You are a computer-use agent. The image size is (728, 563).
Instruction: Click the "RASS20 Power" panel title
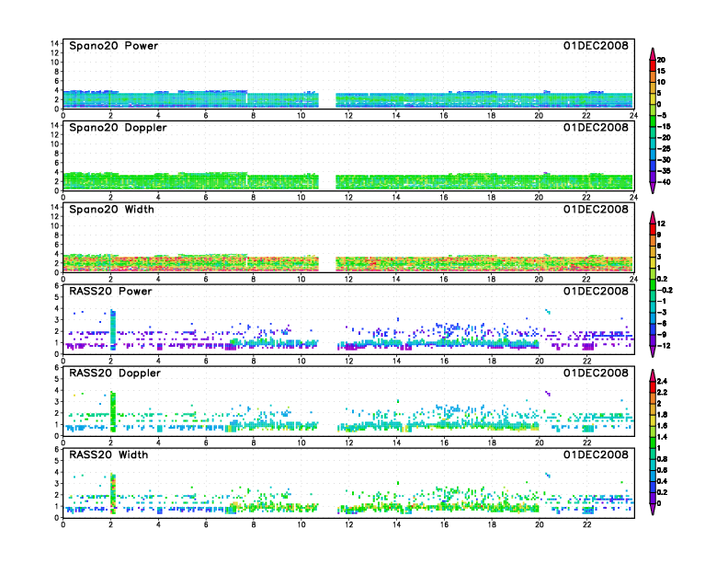tap(110, 292)
